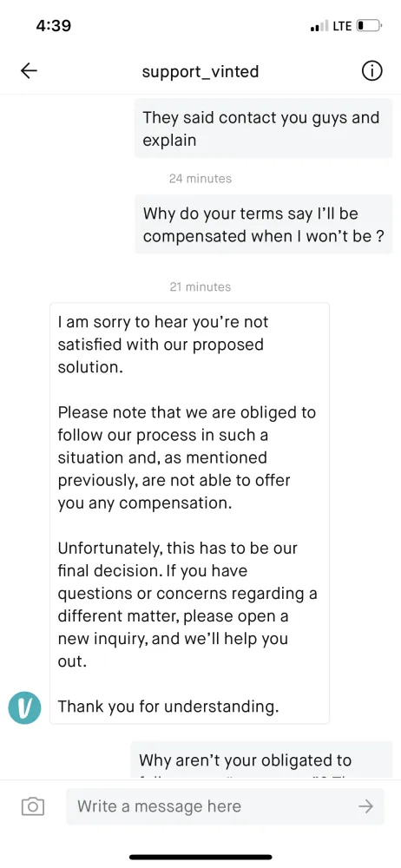This screenshot has height=868, width=401.
Task: Select the 'Why do your terms say' message
Action: click(263, 224)
